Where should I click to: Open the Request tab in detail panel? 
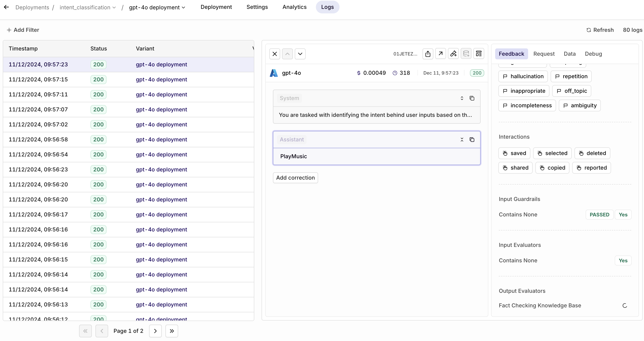544,54
